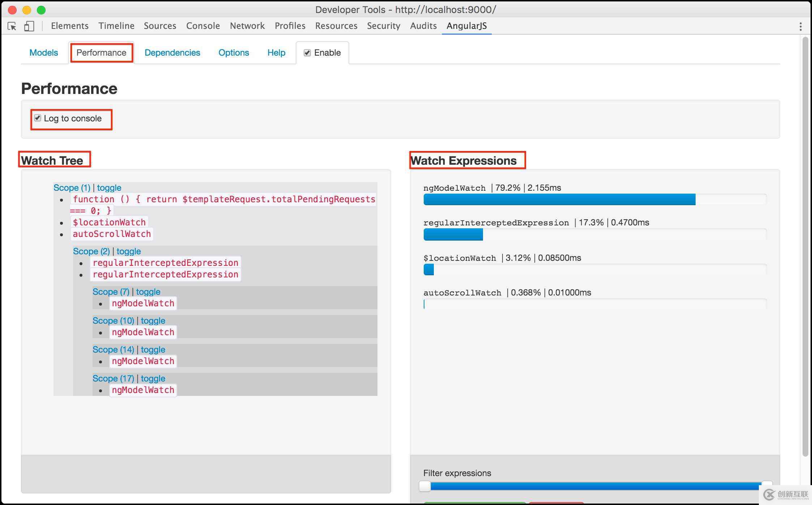
Task: Click left handle of Filter expressions slider
Action: click(425, 486)
